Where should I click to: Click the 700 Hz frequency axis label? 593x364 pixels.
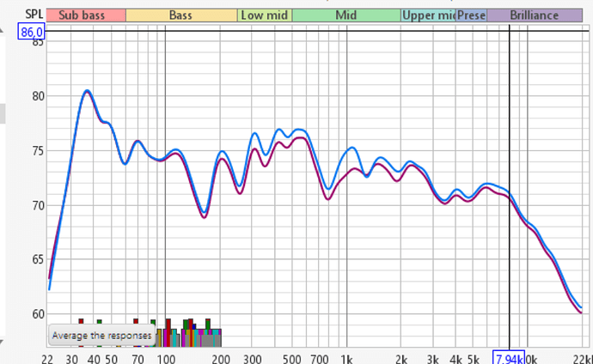[319, 359]
